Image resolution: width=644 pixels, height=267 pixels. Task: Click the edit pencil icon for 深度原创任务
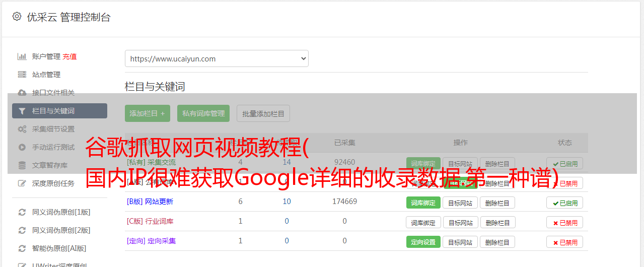point(22,183)
